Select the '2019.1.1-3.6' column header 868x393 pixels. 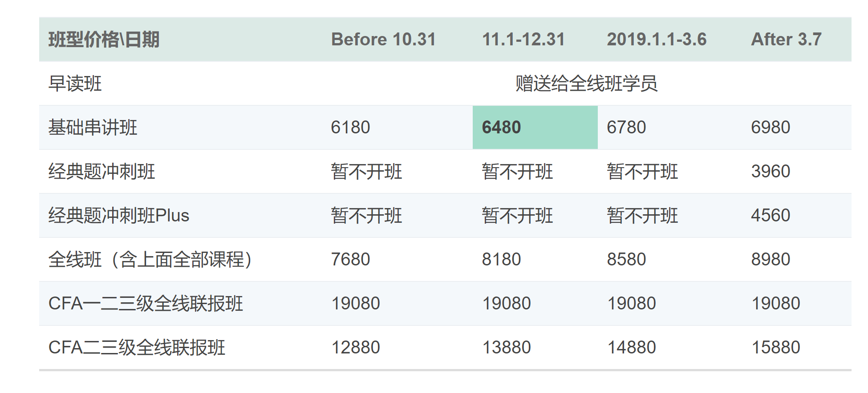point(657,40)
